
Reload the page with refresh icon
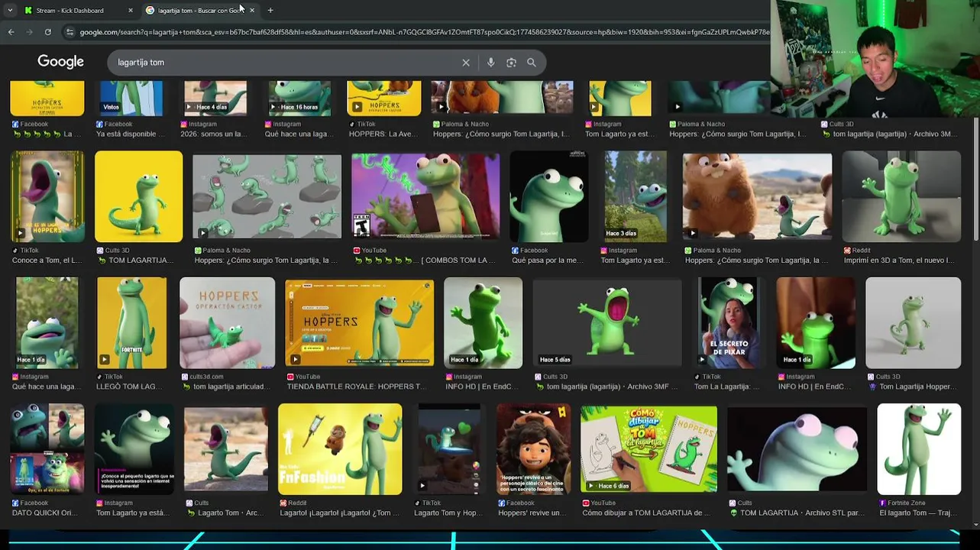(47, 32)
